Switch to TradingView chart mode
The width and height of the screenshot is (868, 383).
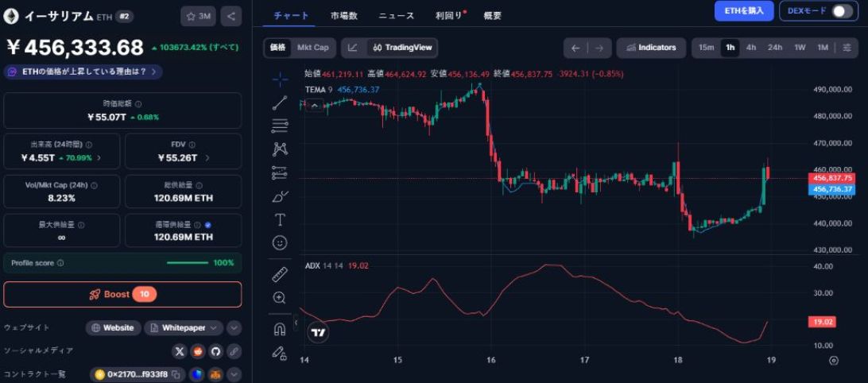pyautogui.click(x=402, y=48)
